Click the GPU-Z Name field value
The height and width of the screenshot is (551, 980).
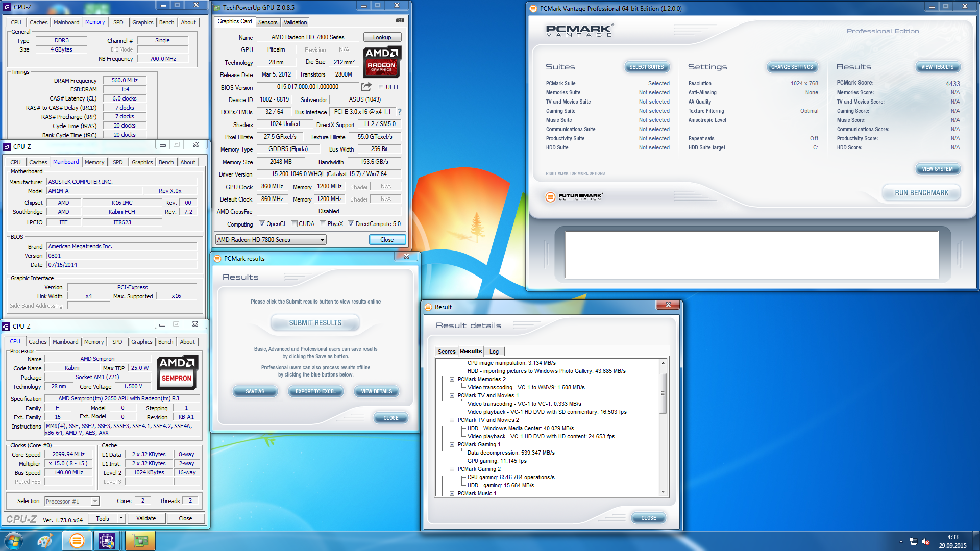tap(308, 37)
